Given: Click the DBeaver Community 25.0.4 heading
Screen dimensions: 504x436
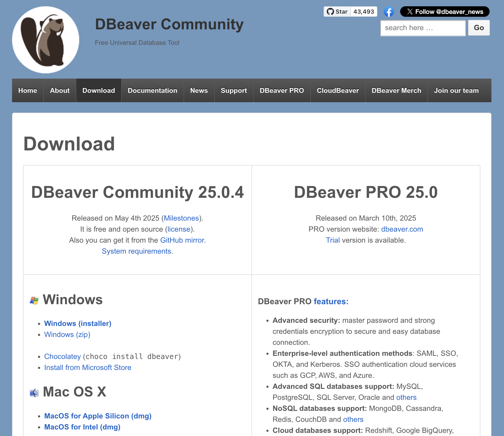Looking at the screenshot, I should tap(137, 192).
